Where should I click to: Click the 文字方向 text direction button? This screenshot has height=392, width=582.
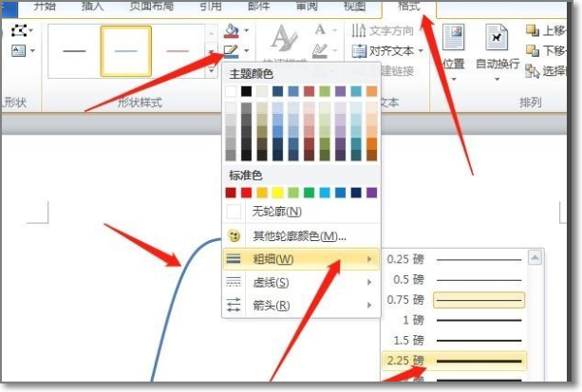[383, 30]
